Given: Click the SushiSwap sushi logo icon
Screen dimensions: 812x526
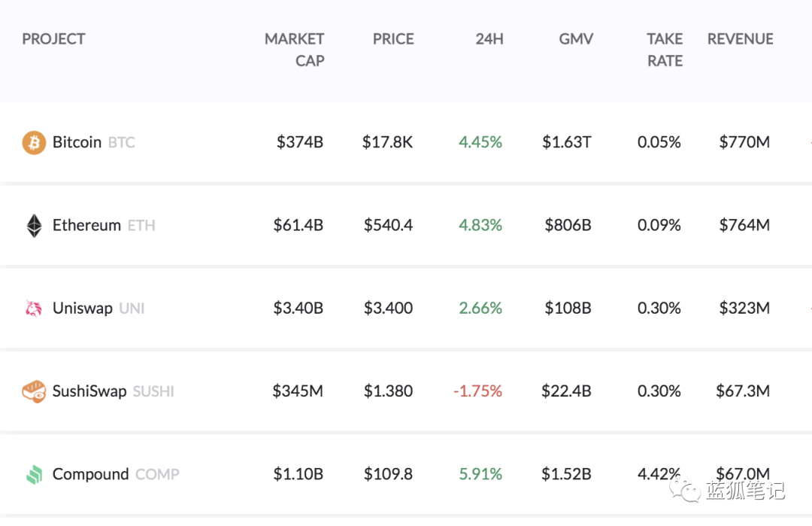Looking at the screenshot, I should pyautogui.click(x=34, y=391).
